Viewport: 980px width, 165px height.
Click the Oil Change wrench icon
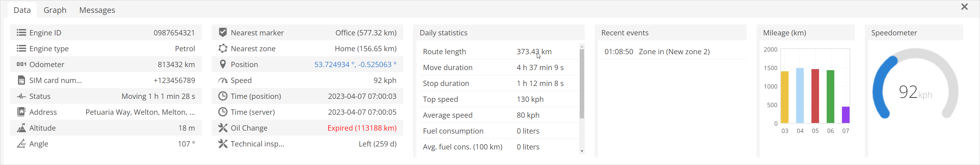(223, 128)
